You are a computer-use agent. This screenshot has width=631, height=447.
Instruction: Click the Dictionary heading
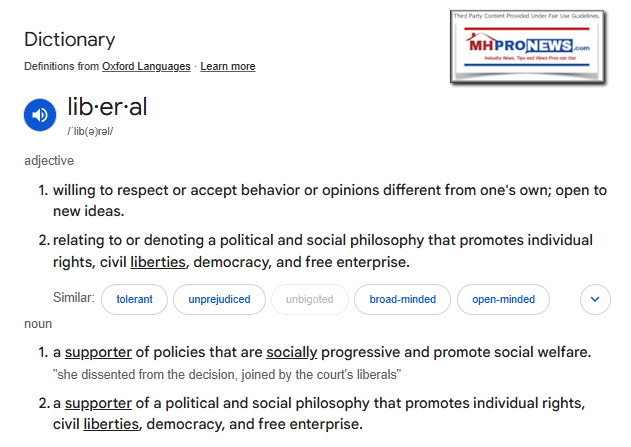(x=70, y=40)
